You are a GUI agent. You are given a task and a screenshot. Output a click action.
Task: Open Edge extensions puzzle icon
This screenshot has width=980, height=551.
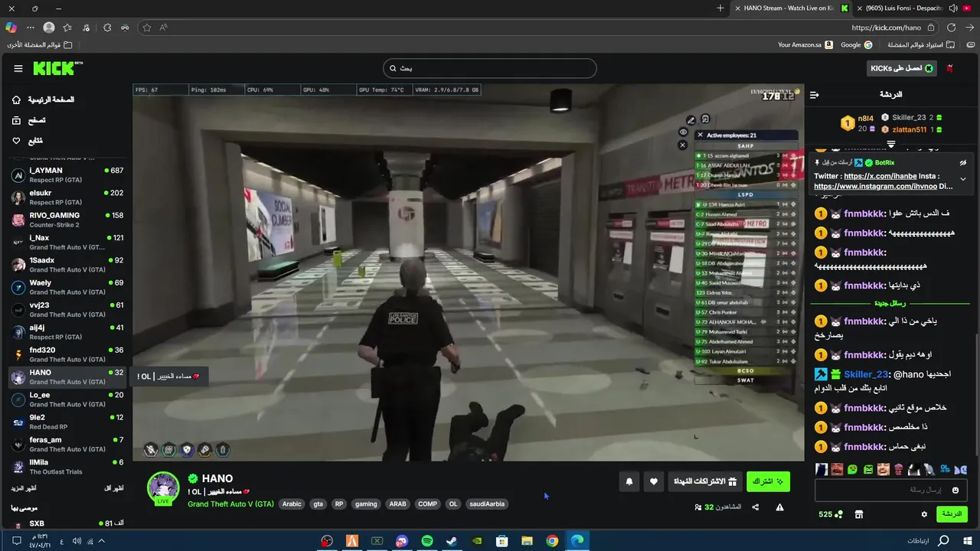point(107,28)
